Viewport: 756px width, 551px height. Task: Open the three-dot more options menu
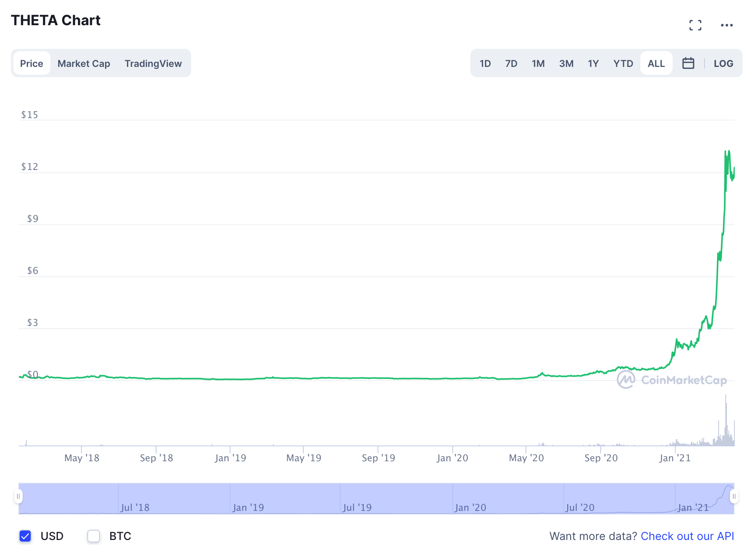pyautogui.click(x=726, y=25)
